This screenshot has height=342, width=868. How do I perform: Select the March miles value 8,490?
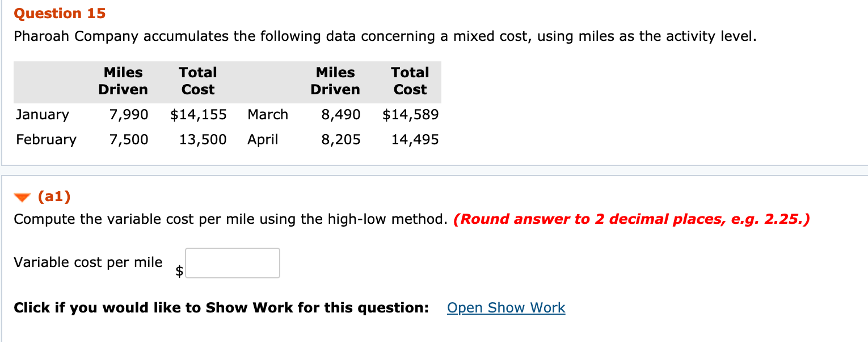pyautogui.click(x=342, y=114)
